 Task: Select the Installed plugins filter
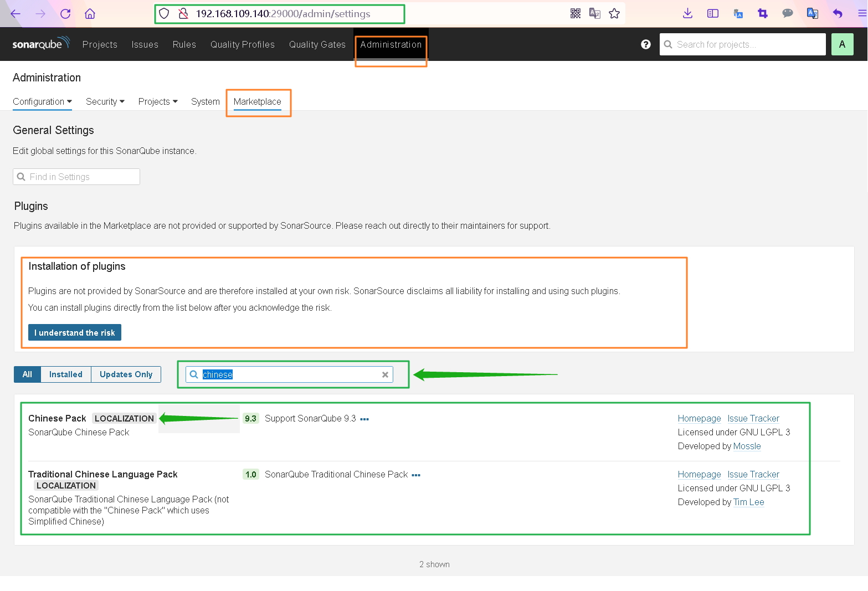click(66, 374)
